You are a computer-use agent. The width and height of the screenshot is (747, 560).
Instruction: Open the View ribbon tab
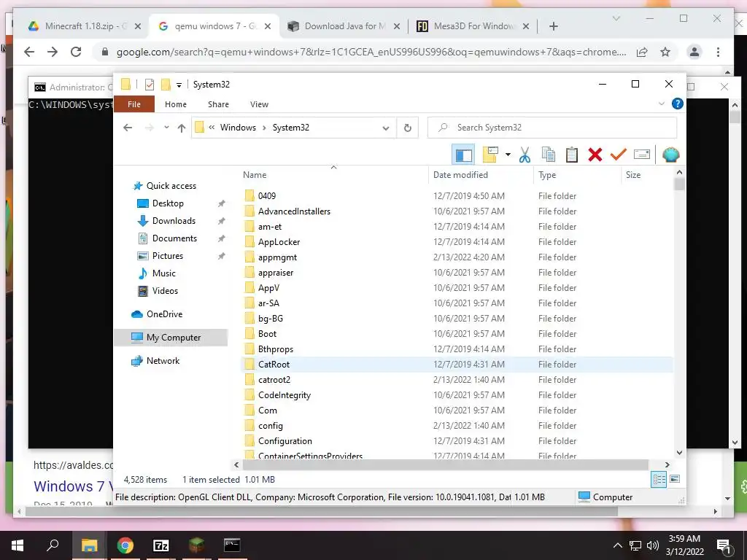click(x=259, y=104)
